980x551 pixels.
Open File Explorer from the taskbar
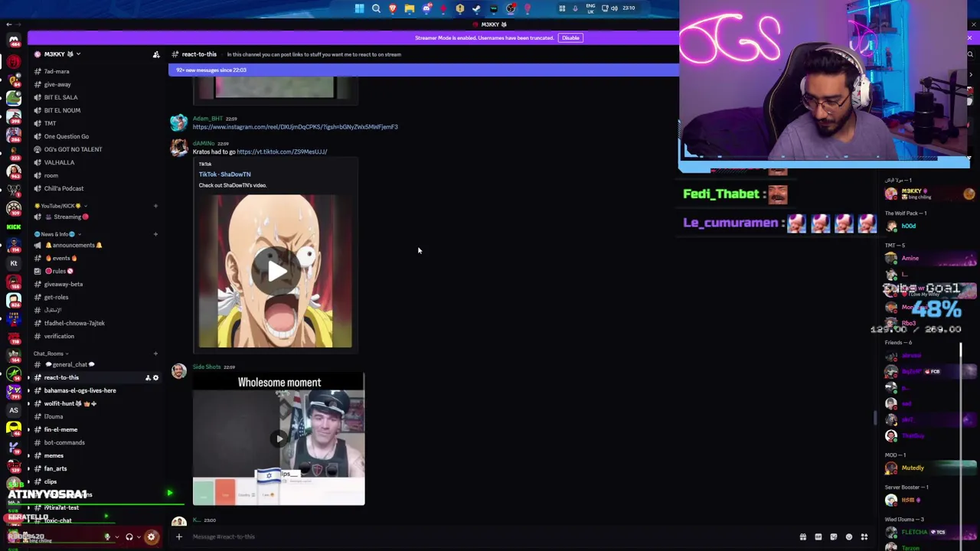click(410, 8)
